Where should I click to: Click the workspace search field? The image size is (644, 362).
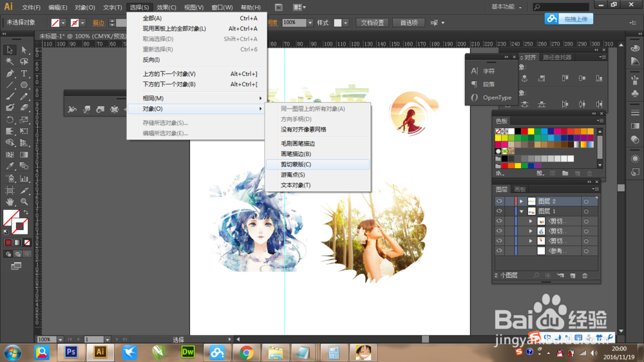[x=561, y=7]
